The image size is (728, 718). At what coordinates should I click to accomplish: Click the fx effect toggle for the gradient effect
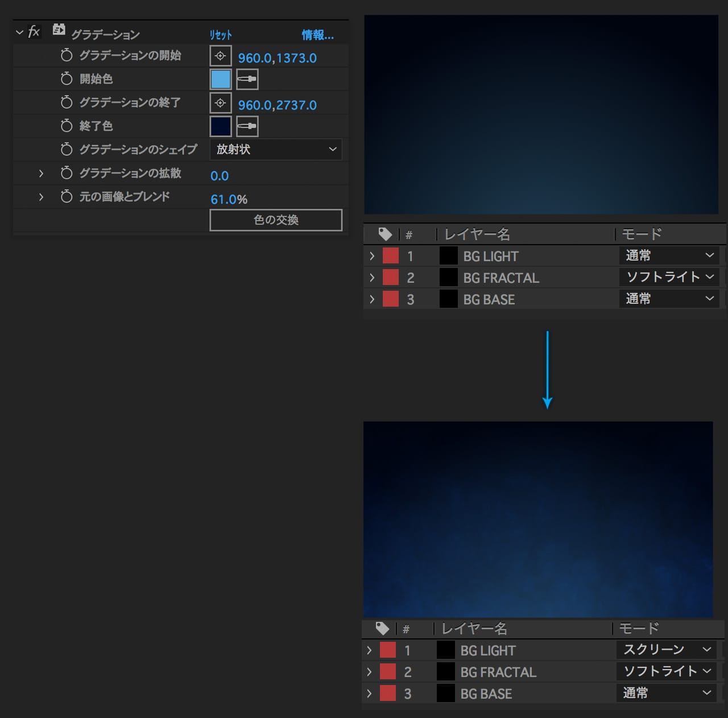[34, 32]
